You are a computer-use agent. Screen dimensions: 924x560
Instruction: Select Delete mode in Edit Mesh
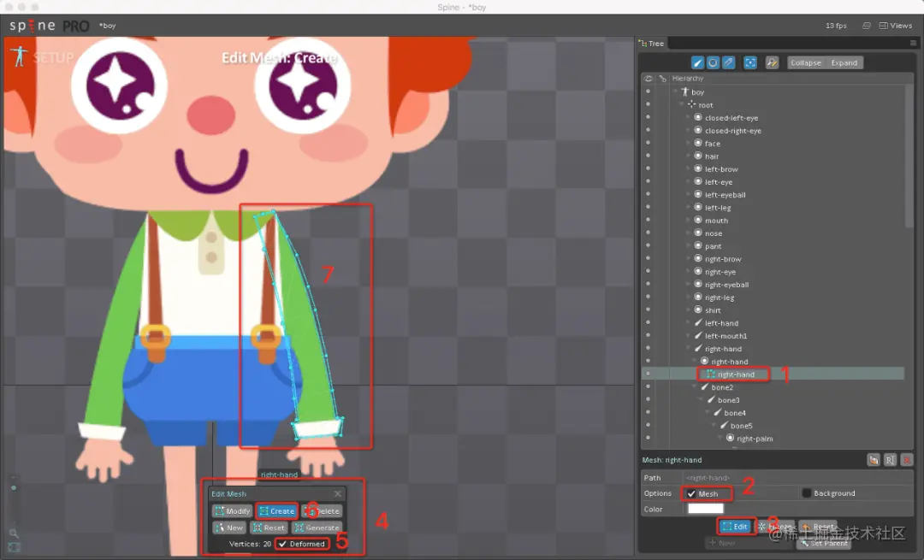[x=321, y=511]
